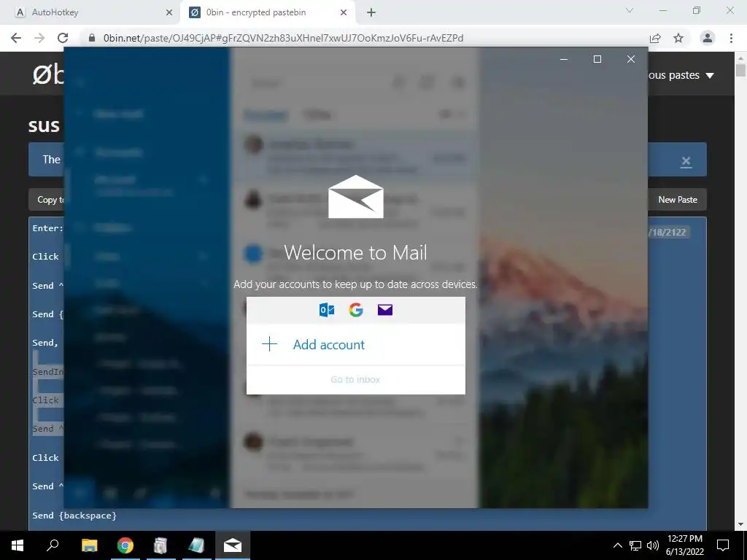Click the 'Send {backspace}' line in paste

tap(74, 516)
